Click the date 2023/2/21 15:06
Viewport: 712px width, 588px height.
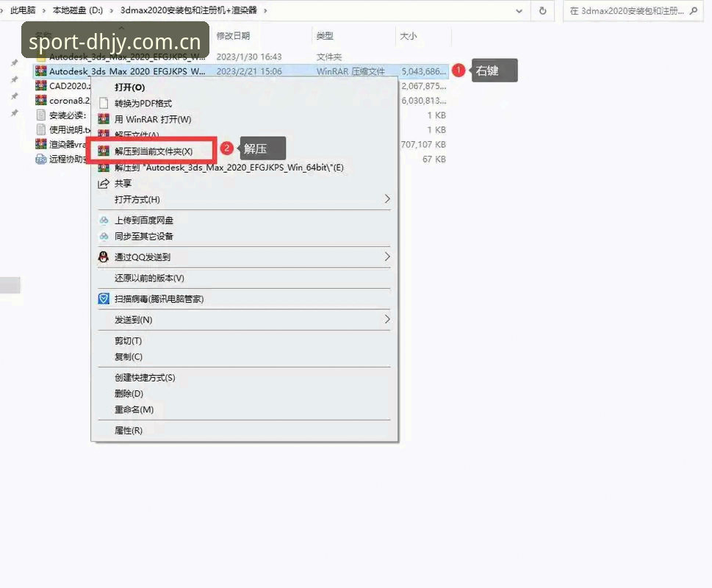(249, 71)
